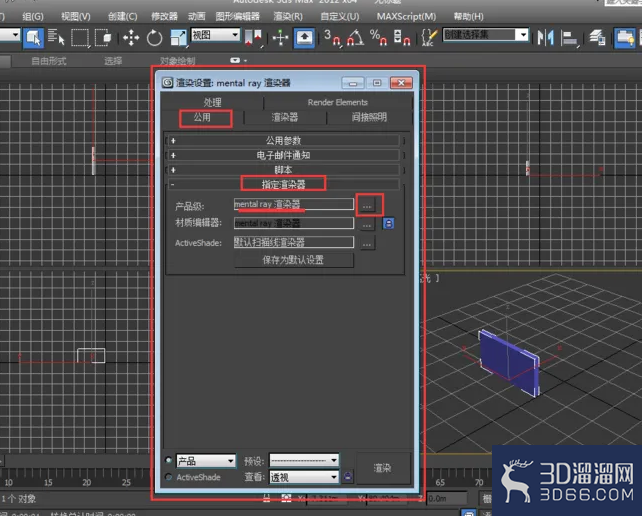Open the MAXScript(M) menu
This screenshot has height=516, width=642.
pyautogui.click(x=406, y=16)
